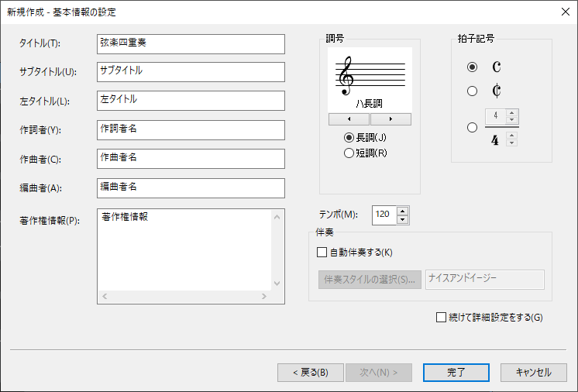Select the cut time symbol radio
The width and height of the screenshot is (578, 392).
pyautogui.click(x=472, y=91)
